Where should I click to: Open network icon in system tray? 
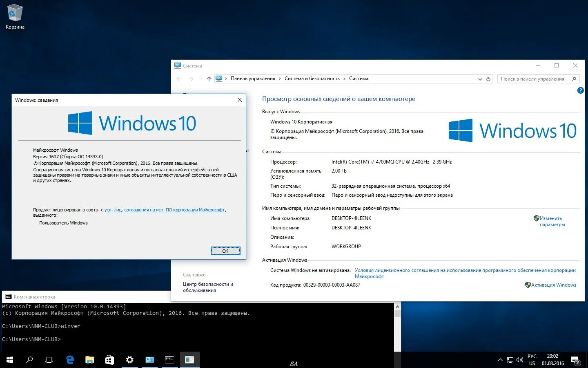tap(510, 360)
